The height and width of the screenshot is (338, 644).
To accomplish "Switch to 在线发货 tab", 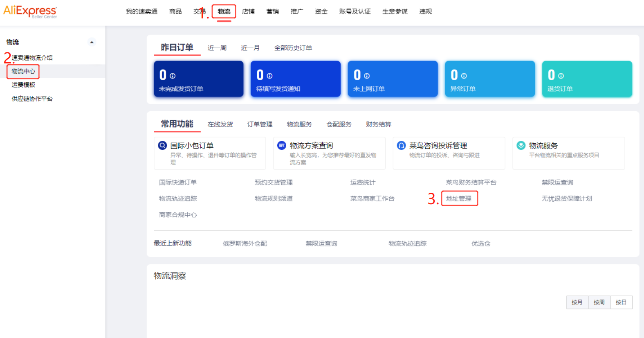I will click(x=220, y=124).
